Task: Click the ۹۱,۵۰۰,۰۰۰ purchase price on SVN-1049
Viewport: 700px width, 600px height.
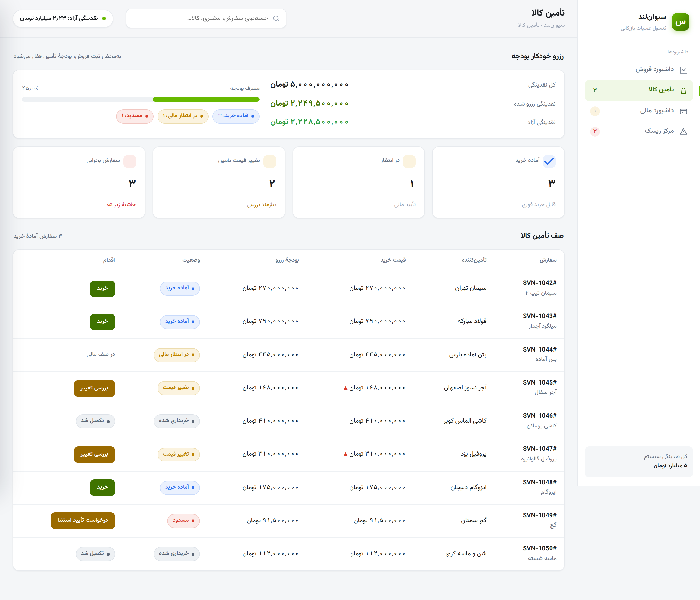Action: tap(379, 521)
